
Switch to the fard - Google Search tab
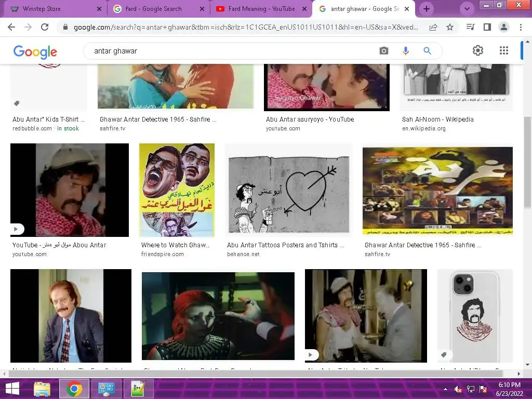tap(159, 9)
